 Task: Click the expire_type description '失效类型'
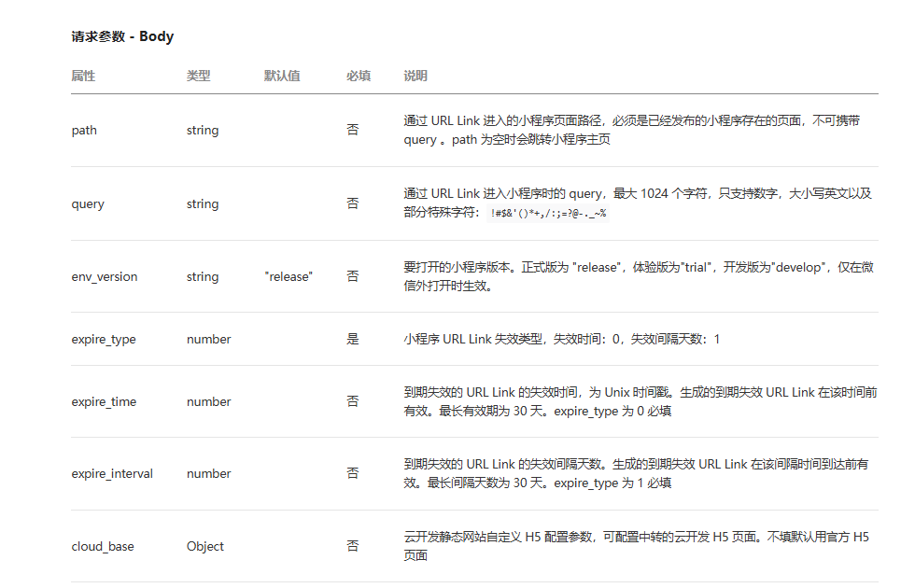click(x=561, y=340)
